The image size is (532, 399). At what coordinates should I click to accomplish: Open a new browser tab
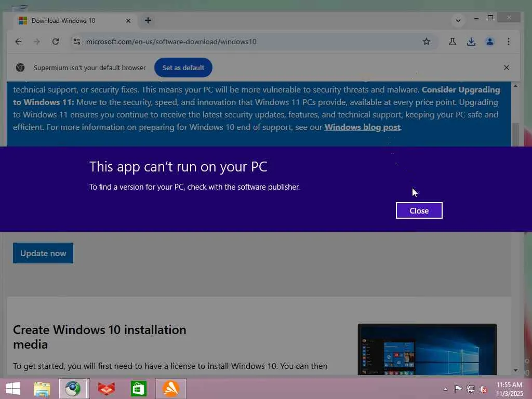point(148,20)
